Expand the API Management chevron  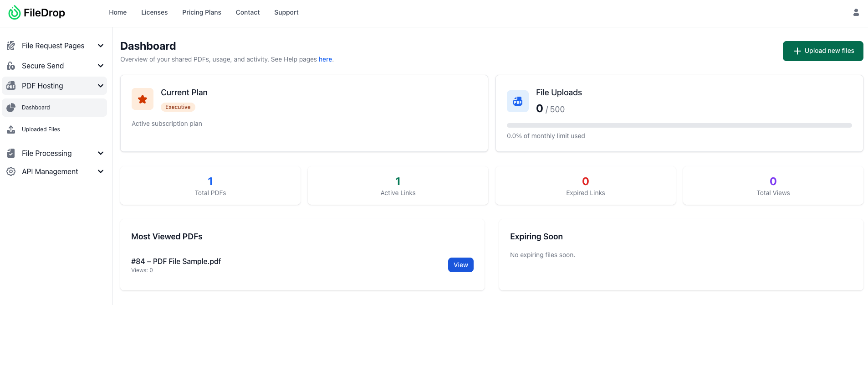click(101, 171)
